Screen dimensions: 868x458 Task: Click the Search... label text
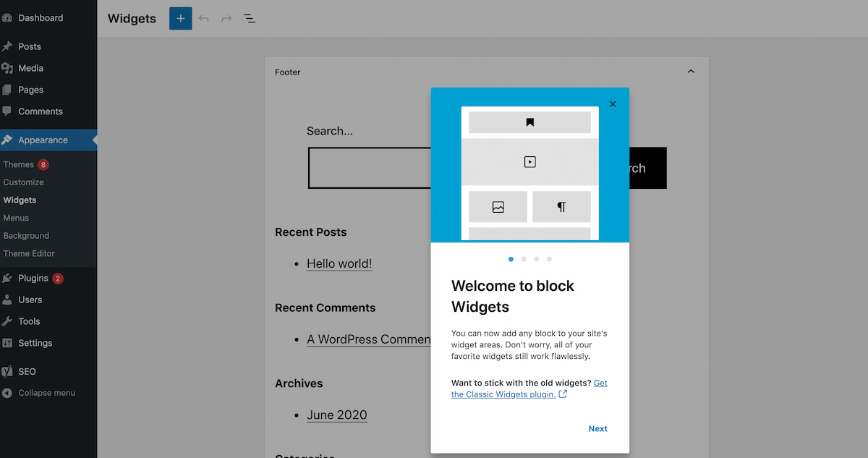pyautogui.click(x=330, y=131)
